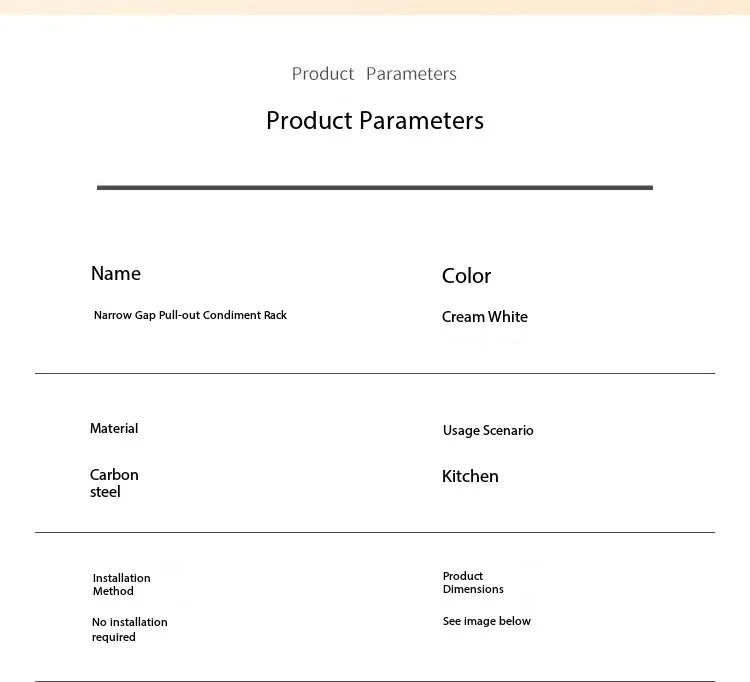750x682 pixels.
Task: Click the word Dimensions in right column
Action: (x=473, y=589)
